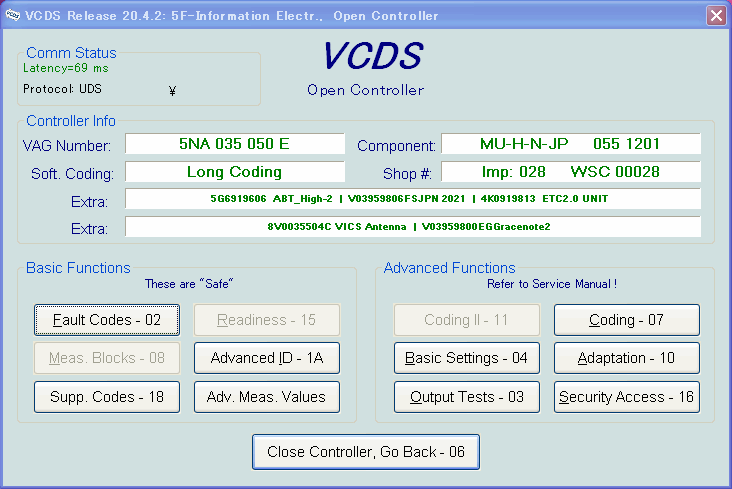Screen dimensions: 732x489
Task: Click the Advanced Functions group label
Action: (450, 268)
